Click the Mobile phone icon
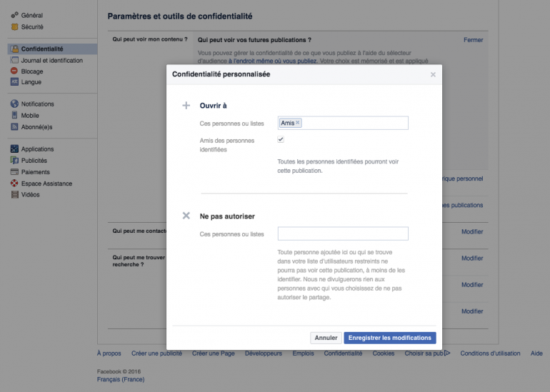 (x=14, y=116)
